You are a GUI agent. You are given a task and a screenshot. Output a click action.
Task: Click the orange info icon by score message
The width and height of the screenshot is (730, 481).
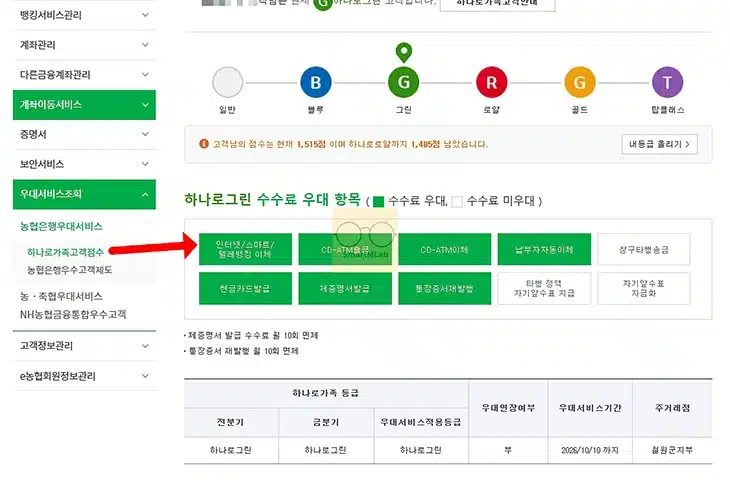coord(203,144)
